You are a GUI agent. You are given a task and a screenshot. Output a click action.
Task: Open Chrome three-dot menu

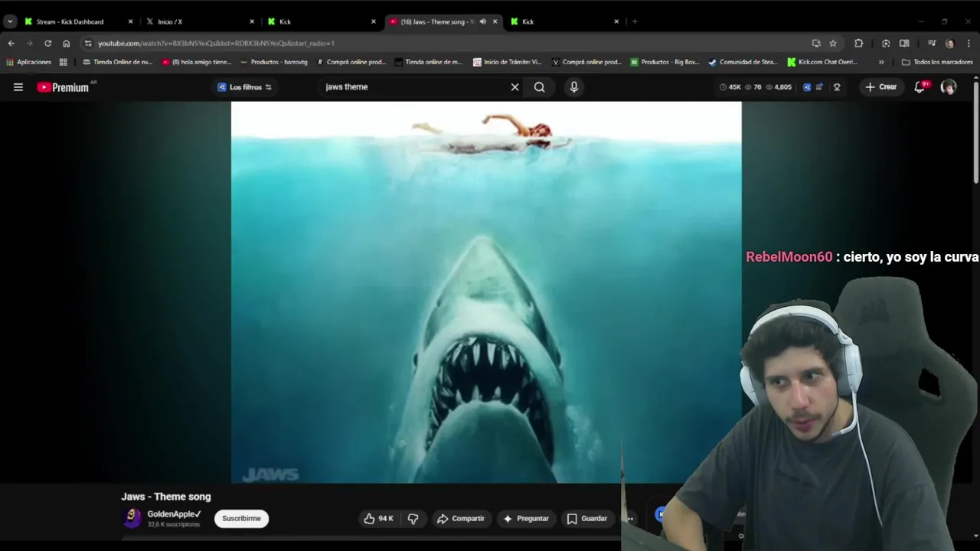coord(969,43)
